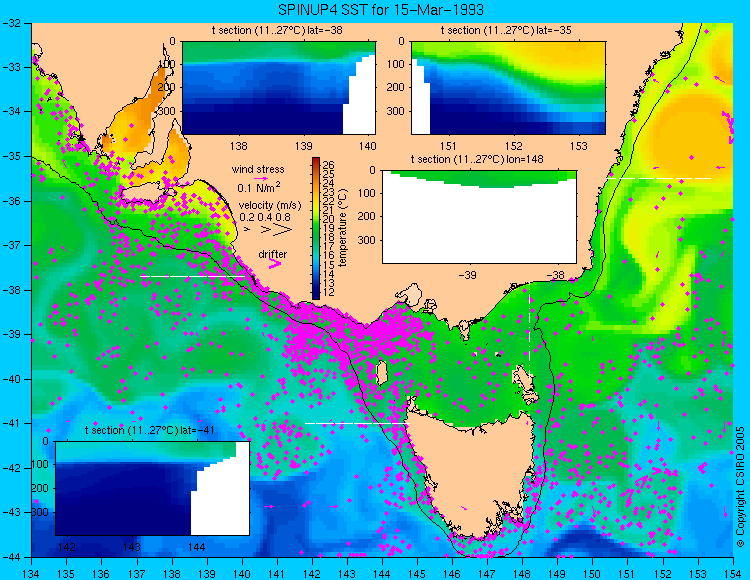Click the '0.1 N/m²' legend value
The width and height of the screenshot is (750, 580).
259,187
